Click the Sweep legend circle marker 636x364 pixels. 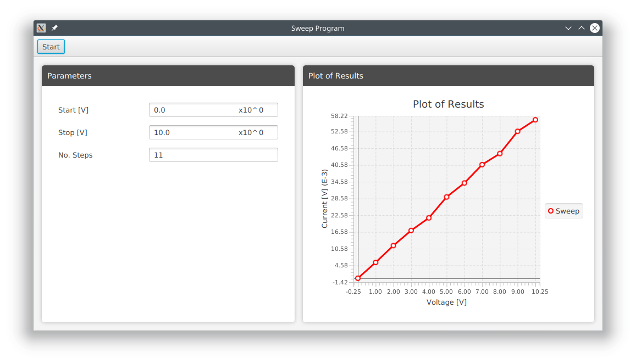(x=551, y=211)
